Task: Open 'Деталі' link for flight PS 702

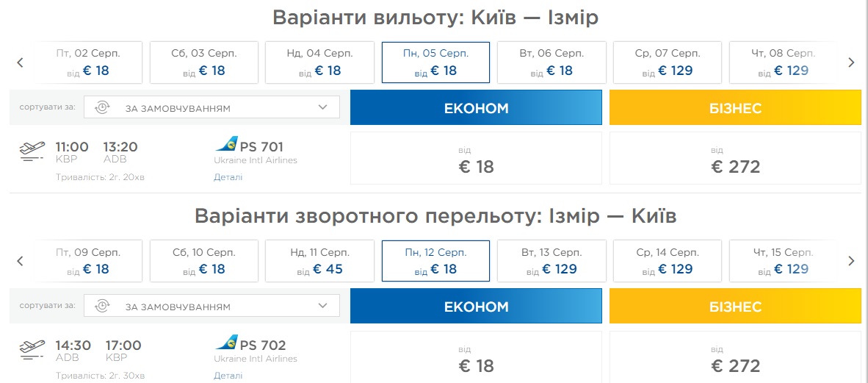Action: click(228, 376)
